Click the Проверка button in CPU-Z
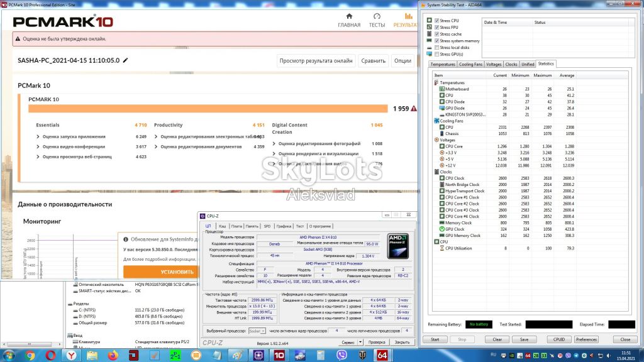 (377, 342)
